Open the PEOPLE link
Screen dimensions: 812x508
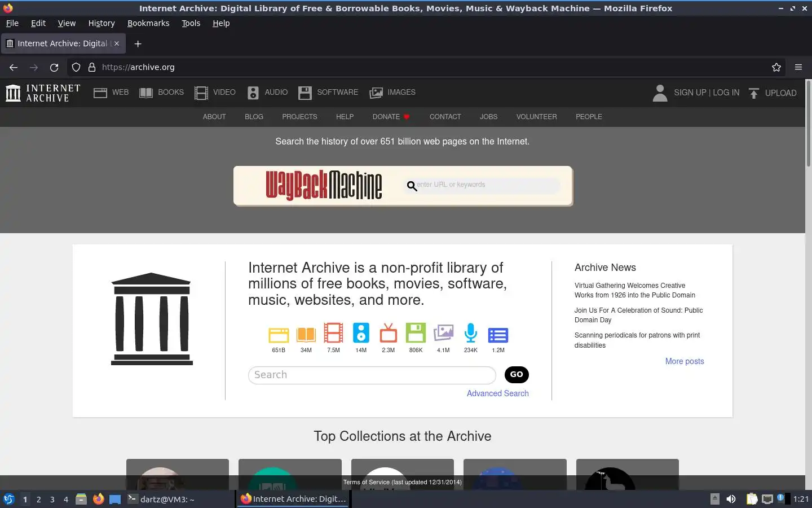[x=589, y=117]
